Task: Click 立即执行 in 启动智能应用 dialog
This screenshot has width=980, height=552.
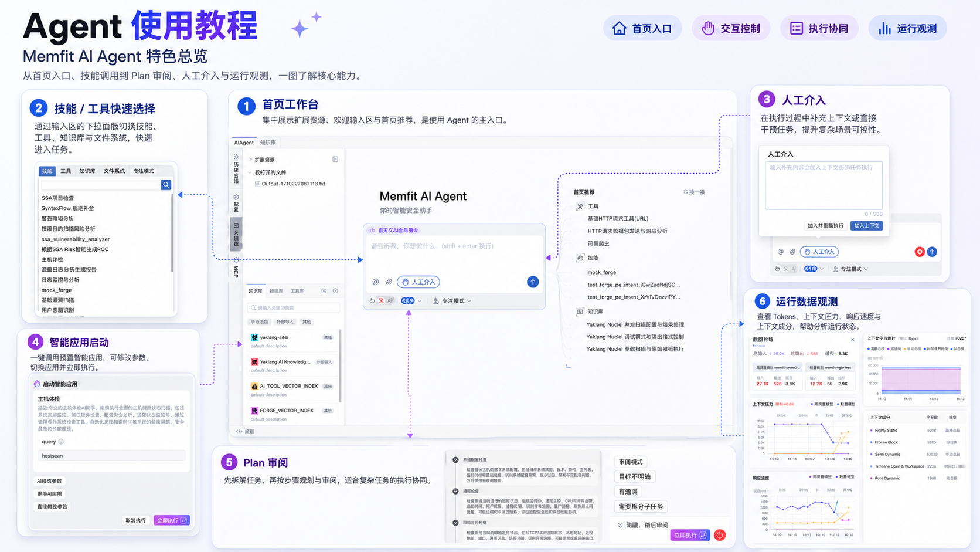Action: pyautogui.click(x=171, y=520)
